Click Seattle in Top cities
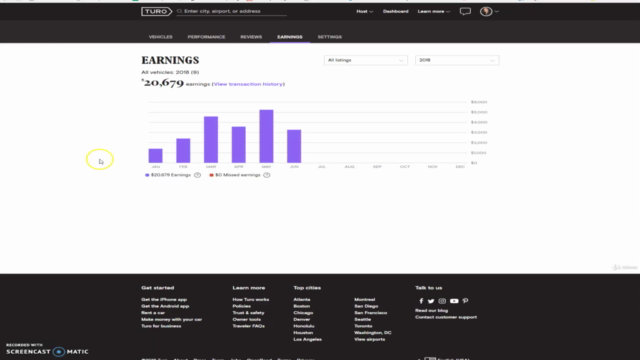This screenshot has height=360, width=640. click(x=362, y=320)
